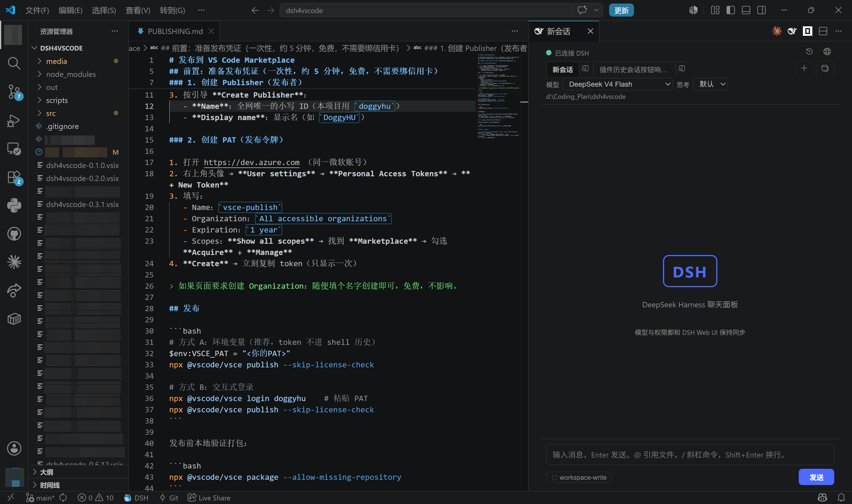
Task: Toggle the secondary side bar visibility
Action: point(761,10)
